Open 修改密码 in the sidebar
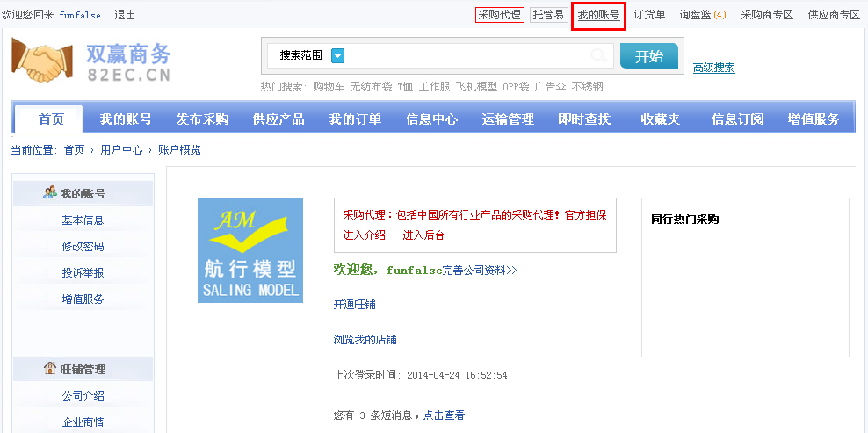Screen dimensions: 868x433 coord(83,247)
